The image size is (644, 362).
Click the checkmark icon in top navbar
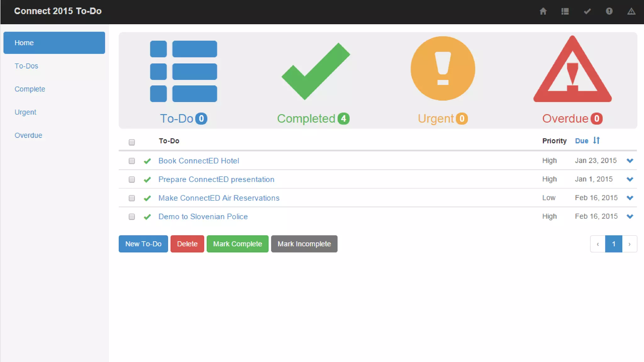pos(587,11)
